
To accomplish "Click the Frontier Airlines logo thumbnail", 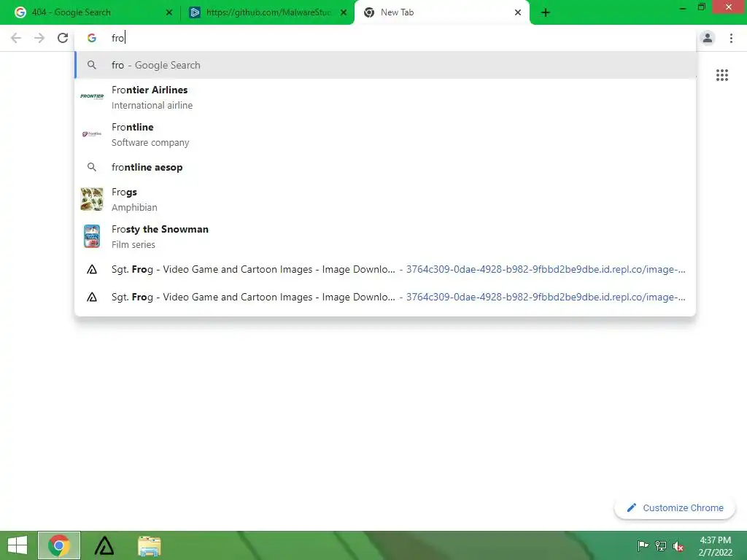I will point(92,96).
